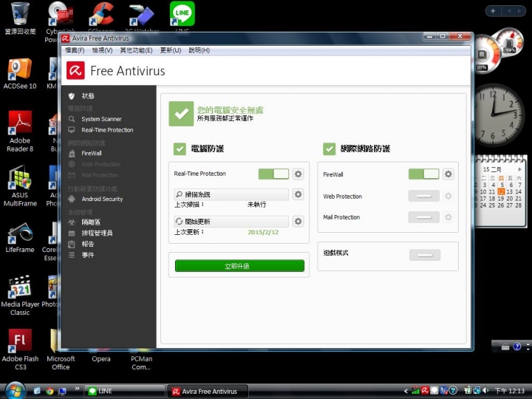Toggle 遊戲模式 game mode switch

pyautogui.click(x=425, y=255)
